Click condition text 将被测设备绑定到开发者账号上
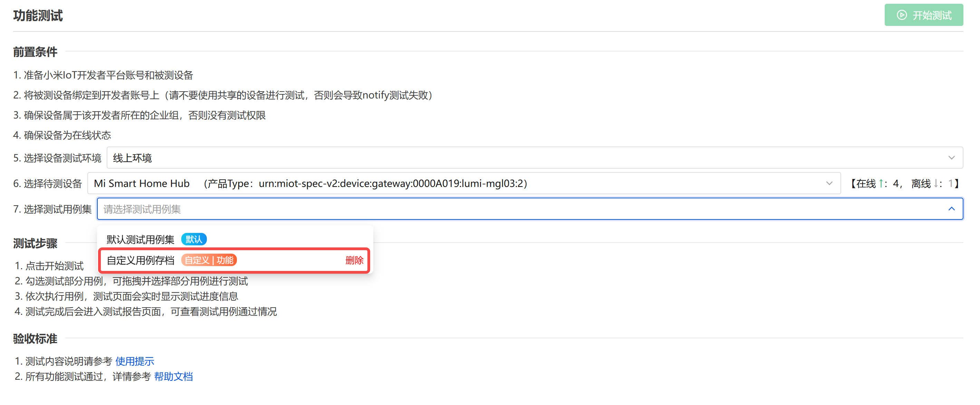 (92, 95)
